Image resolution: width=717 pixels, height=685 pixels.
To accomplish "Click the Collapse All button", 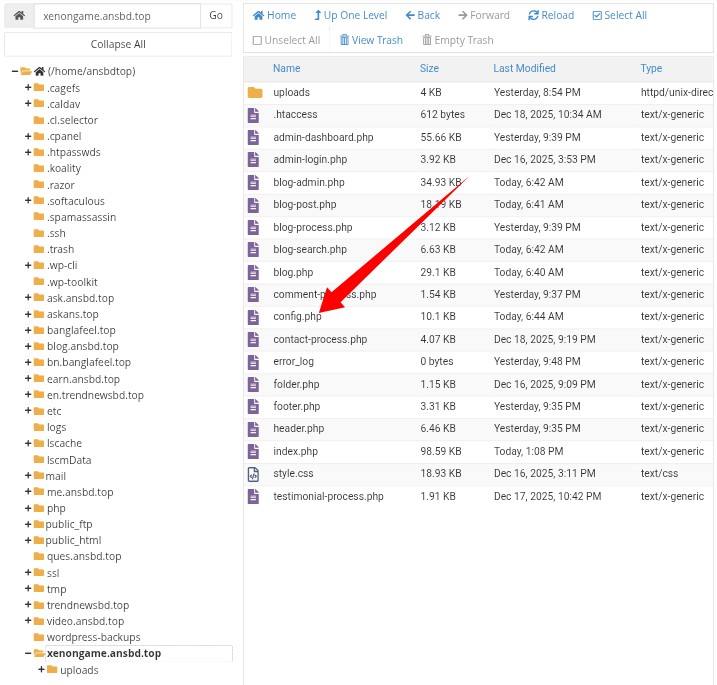I will [118, 44].
